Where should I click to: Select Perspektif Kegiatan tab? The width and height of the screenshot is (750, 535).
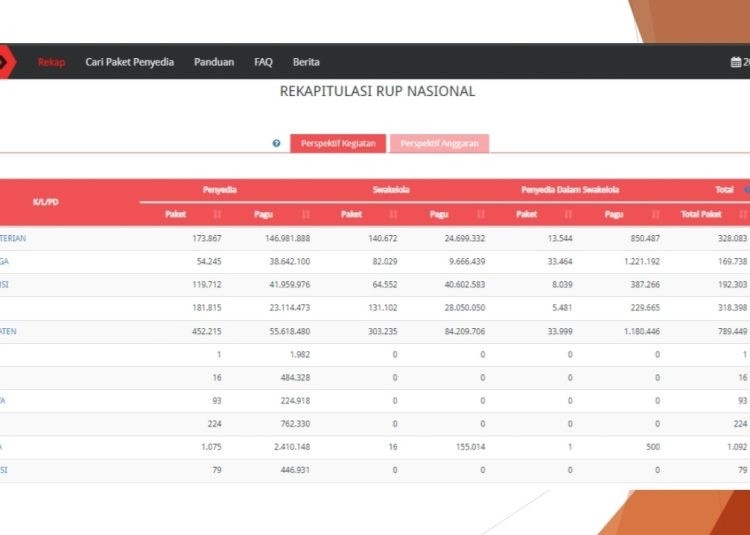click(x=338, y=143)
